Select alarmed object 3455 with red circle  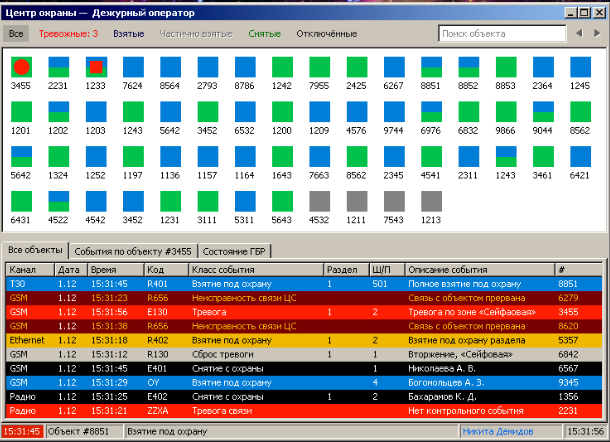pyautogui.click(x=21, y=67)
